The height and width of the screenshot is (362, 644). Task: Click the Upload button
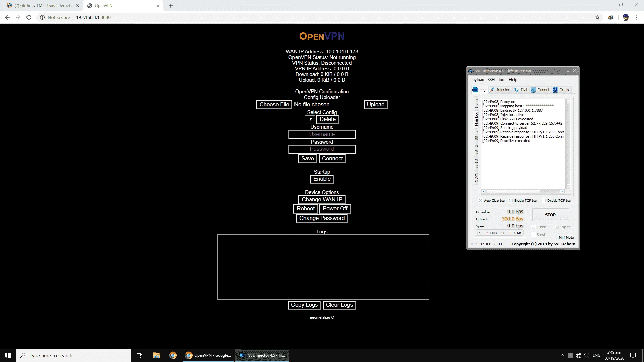[375, 105]
